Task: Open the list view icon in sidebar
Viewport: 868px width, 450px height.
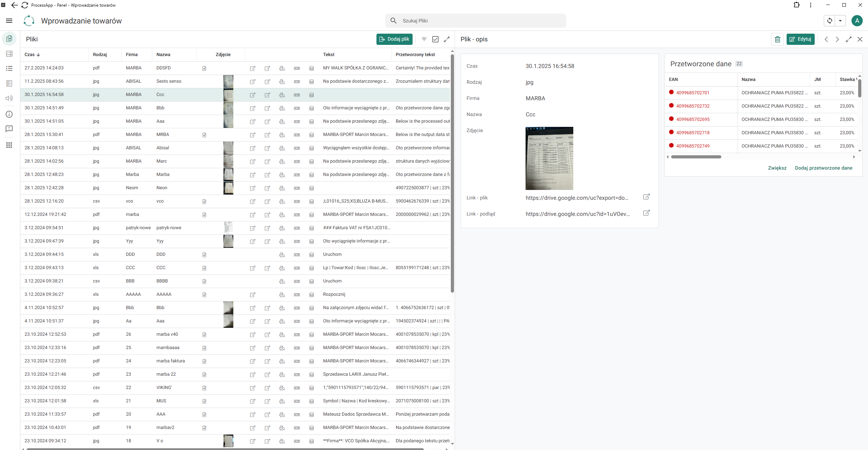Action: [9, 68]
